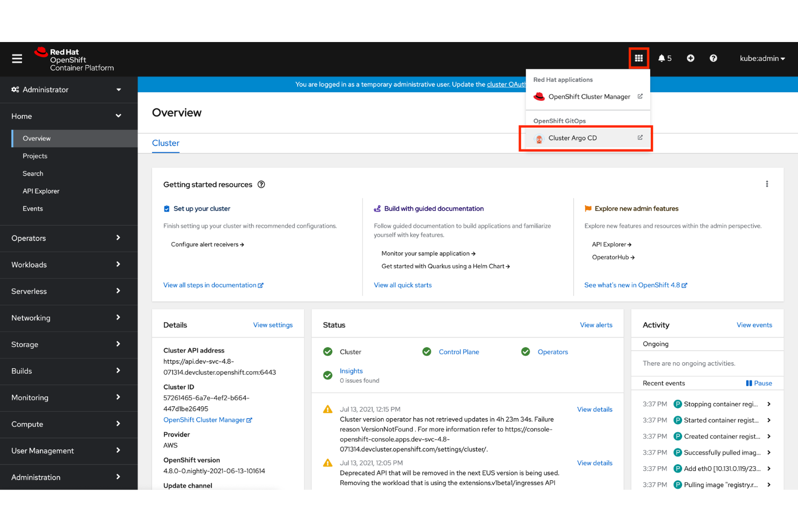
Task: Click the Red Hat OpenShift logo
Action: point(74,59)
